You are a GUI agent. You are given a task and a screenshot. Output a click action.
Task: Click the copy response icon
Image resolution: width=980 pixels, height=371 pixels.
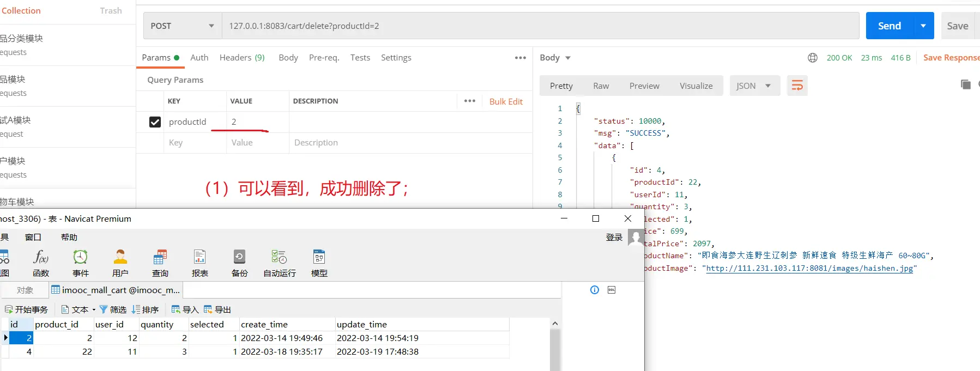coord(965,84)
